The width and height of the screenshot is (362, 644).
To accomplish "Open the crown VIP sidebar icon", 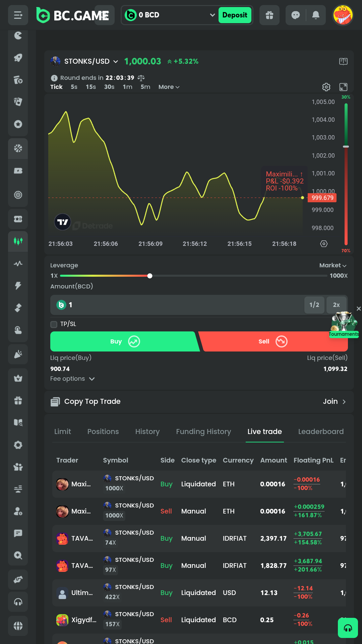I will (18, 378).
